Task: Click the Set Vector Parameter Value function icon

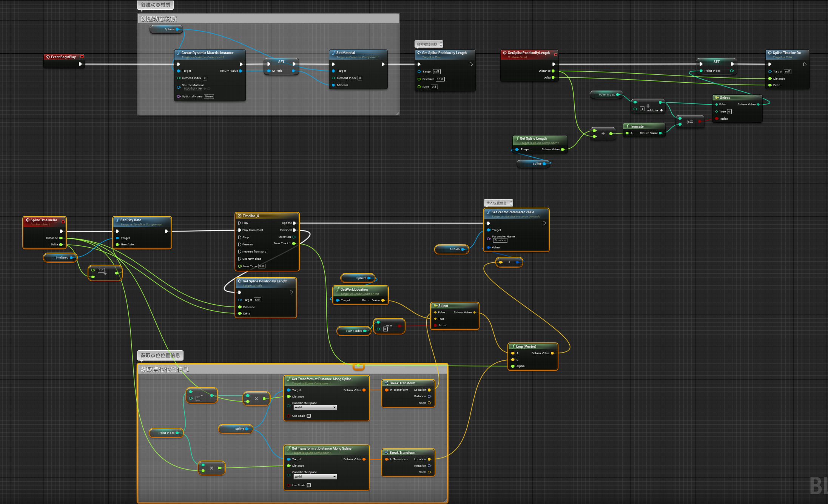Action: pyautogui.click(x=489, y=212)
